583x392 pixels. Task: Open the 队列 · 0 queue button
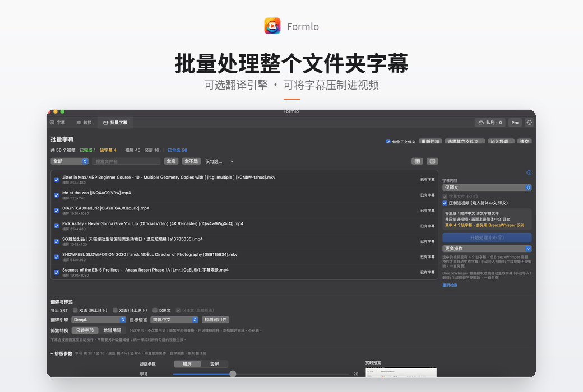tap(490, 123)
